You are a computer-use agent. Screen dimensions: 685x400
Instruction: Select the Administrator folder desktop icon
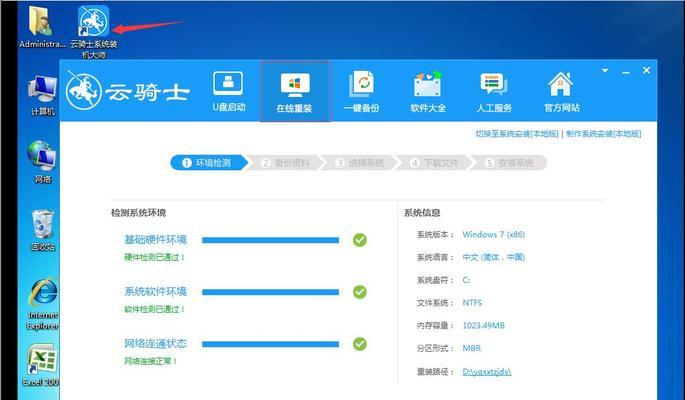click(x=42, y=27)
